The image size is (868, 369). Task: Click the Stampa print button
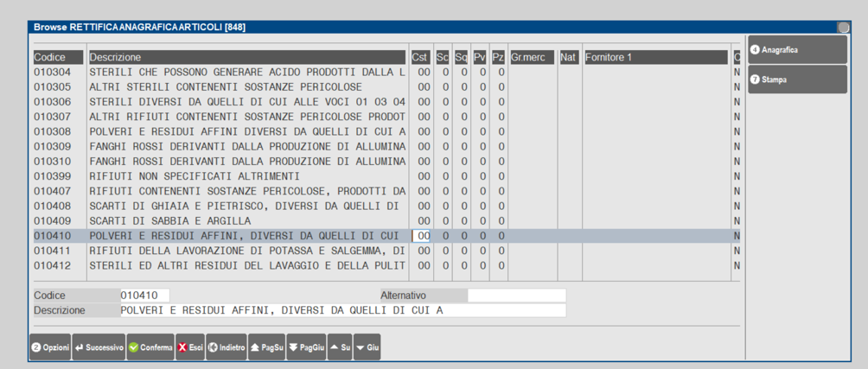(x=796, y=80)
